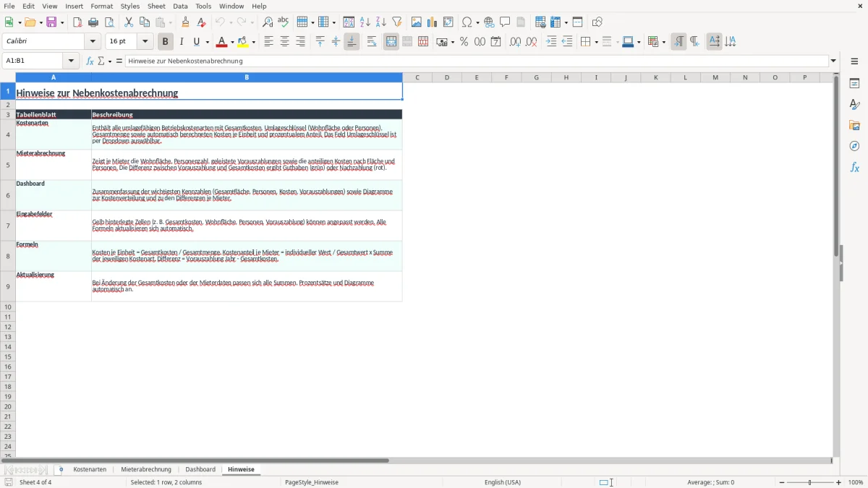
Task: Click the Zoom In plus button
Action: [x=839, y=482]
